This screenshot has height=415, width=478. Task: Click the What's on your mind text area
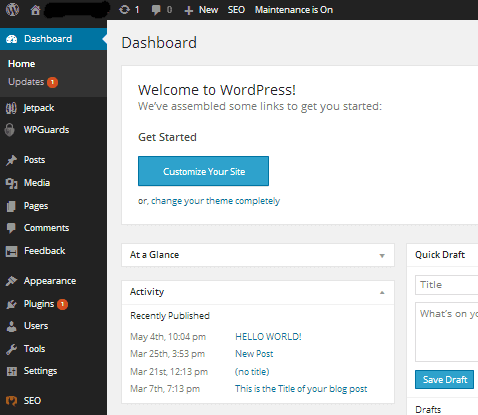coord(446,332)
